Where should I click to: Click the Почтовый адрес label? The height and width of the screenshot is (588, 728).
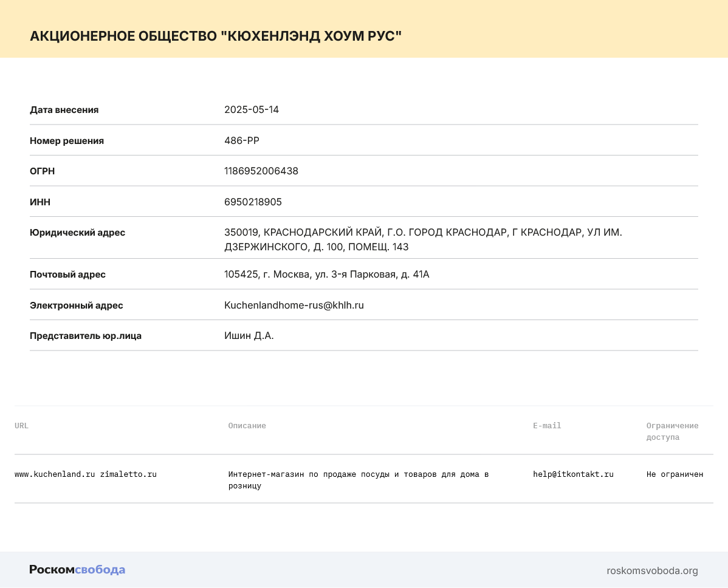(x=68, y=275)
